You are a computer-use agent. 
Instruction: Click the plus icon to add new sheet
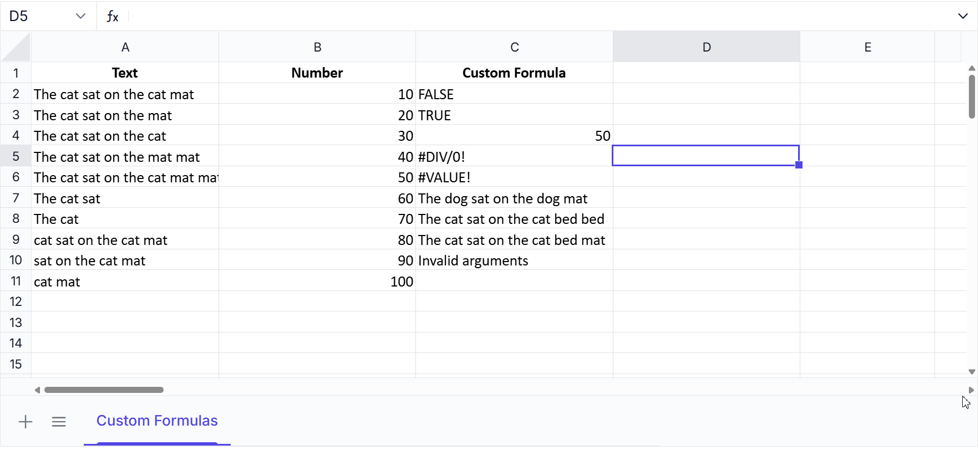(x=26, y=422)
